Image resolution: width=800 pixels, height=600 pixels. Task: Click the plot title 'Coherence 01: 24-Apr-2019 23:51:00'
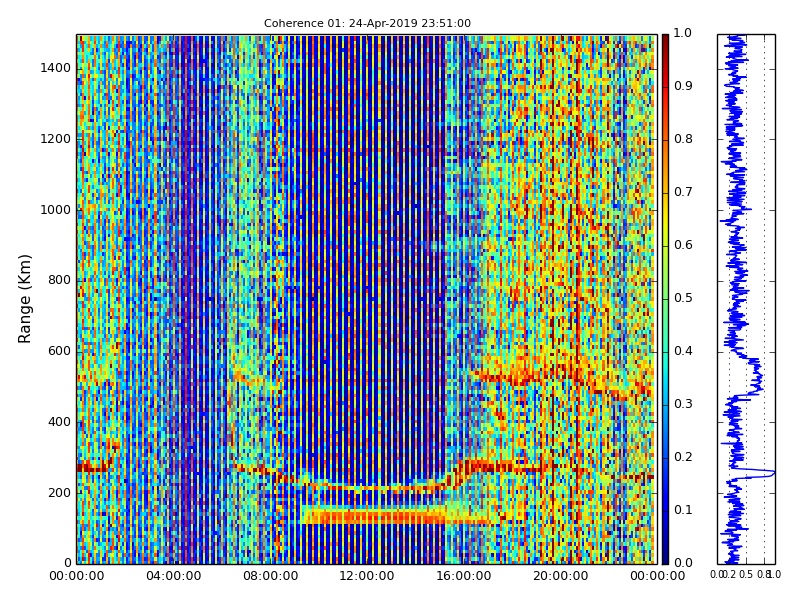pyautogui.click(x=367, y=23)
